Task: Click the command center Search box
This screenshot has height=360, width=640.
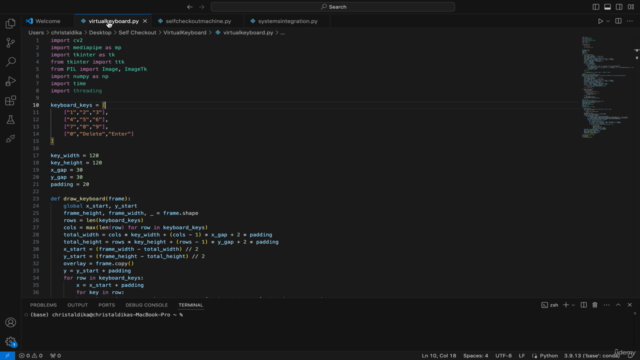Action: click(333, 7)
